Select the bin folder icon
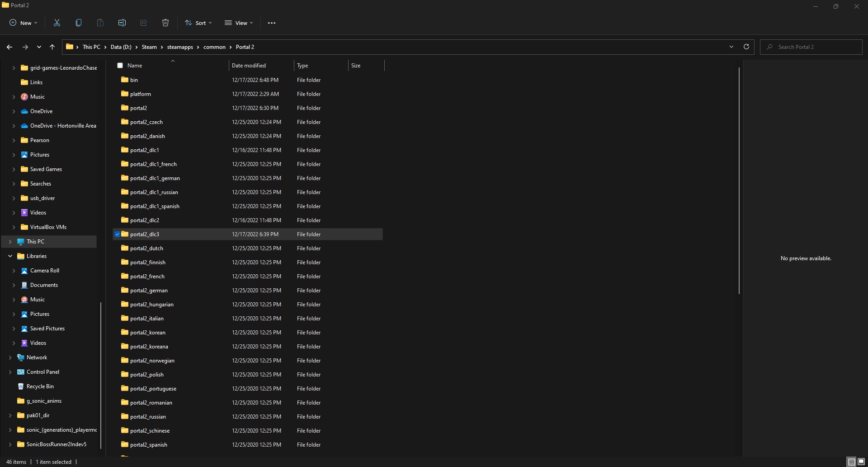The width and height of the screenshot is (868, 467). 125,80
